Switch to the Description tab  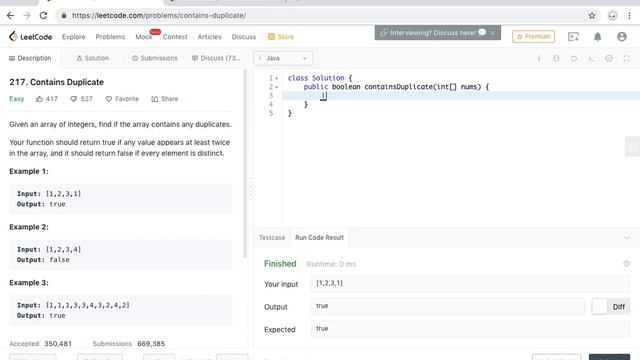pos(30,58)
